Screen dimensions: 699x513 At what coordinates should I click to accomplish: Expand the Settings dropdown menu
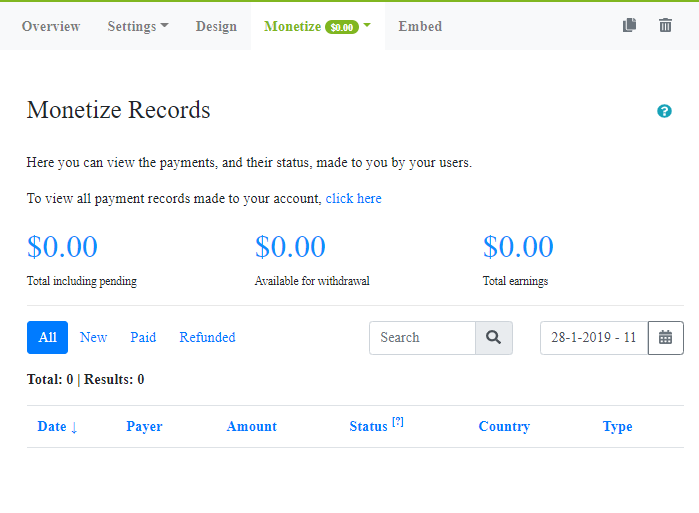click(x=138, y=26)
